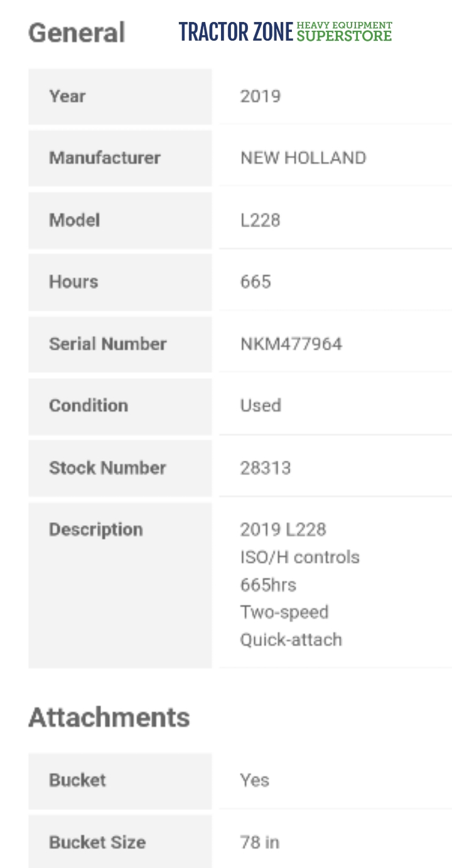This screenshot has height=868, width=452.
Task: Click the serial number NKM477964
Action: [x=291, y=344]
